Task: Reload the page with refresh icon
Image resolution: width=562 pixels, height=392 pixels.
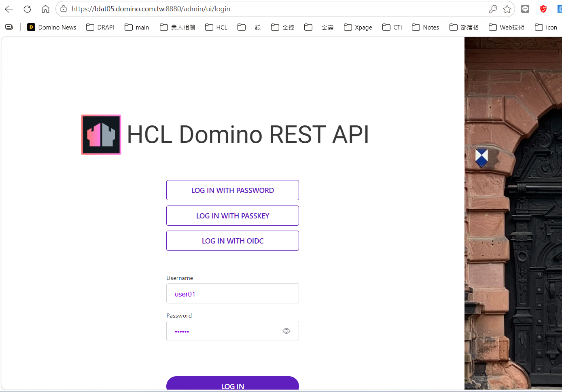Action: 27,9
